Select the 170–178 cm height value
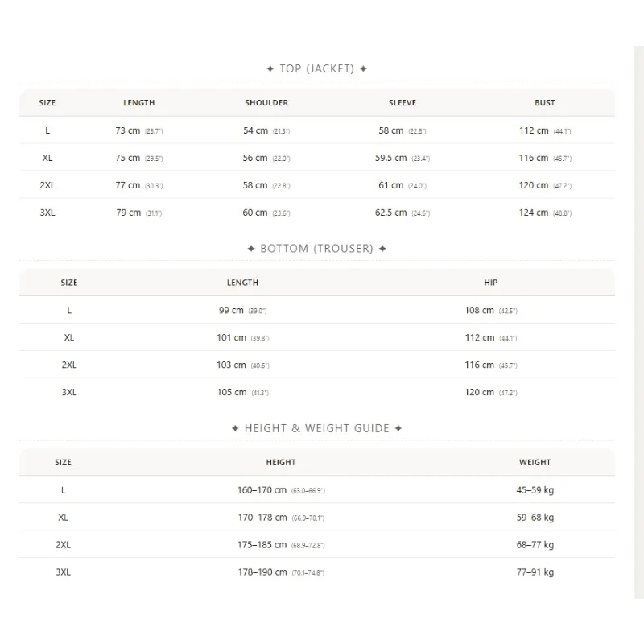The width and height of the screenshot is (644, 644). (262, 518)
